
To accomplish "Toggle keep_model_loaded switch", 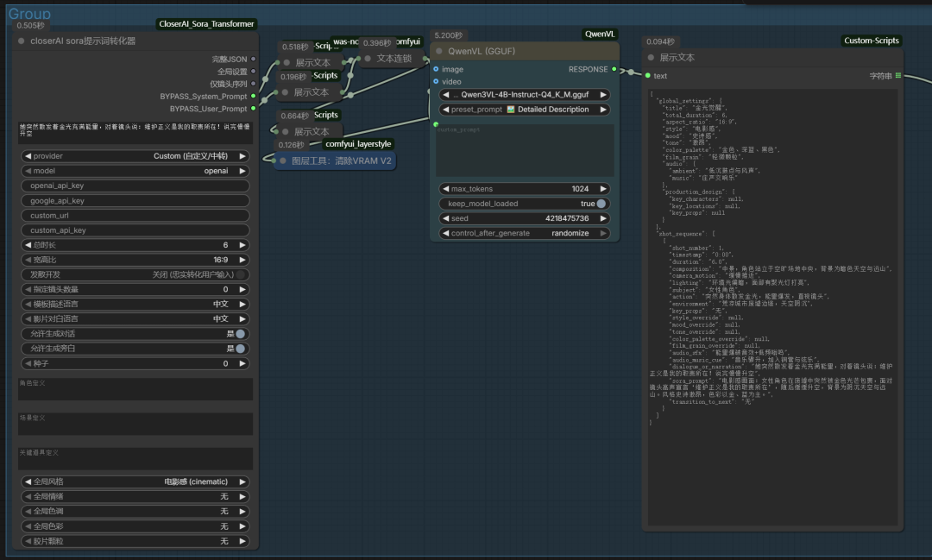I will [x=601, y=204].
